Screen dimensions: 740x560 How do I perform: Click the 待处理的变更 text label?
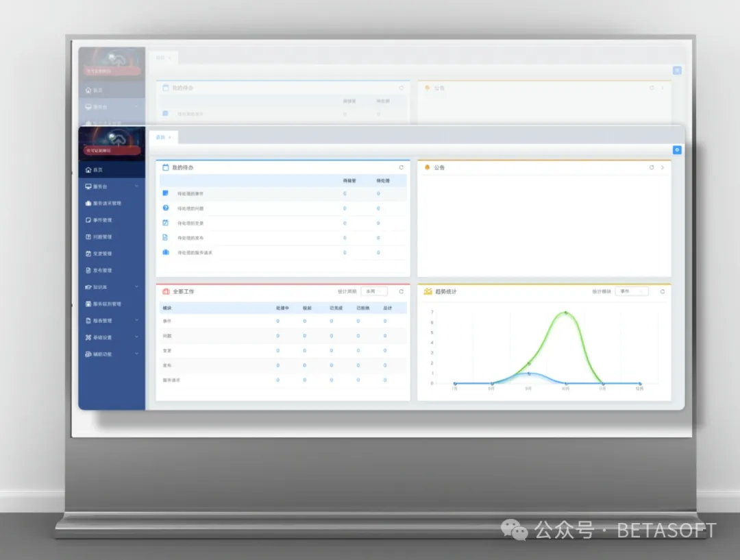click(x=190, y=223)
